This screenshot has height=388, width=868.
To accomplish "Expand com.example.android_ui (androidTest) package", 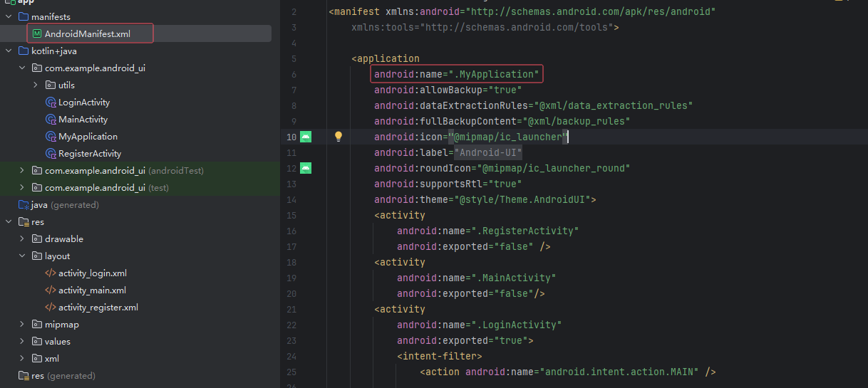I will pyautogui.click(x=22, y=171).
